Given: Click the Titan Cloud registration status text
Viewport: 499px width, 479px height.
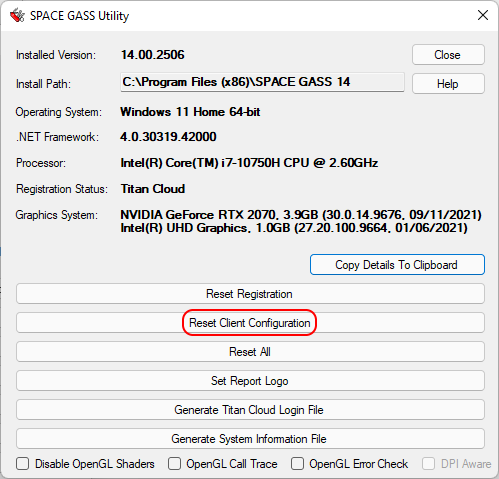Looking at the screenshot, I should tap(153, 189).
